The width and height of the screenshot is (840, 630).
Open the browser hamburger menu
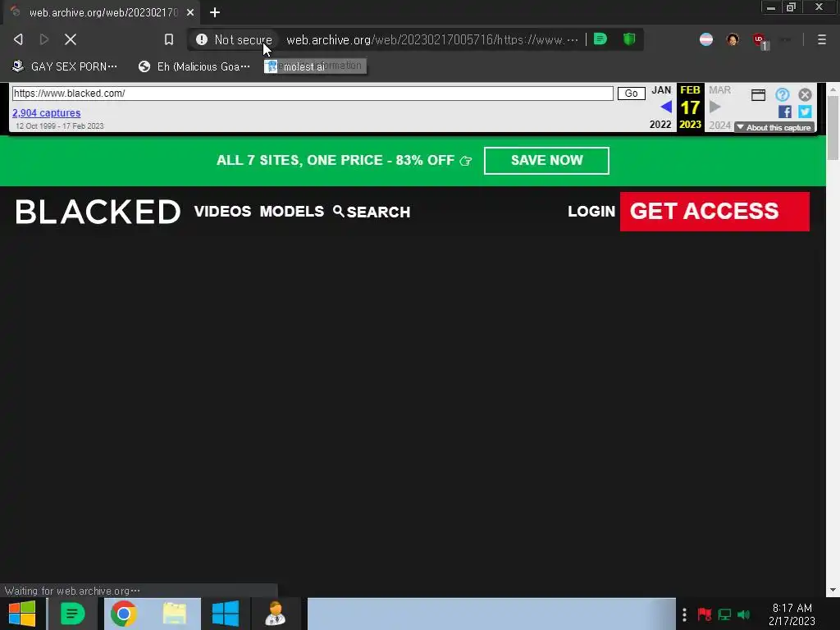point(821,39)
